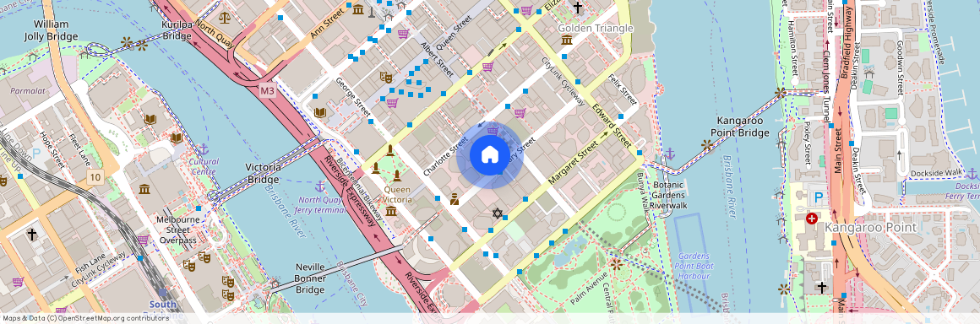The image size is (980, 324).
Task: Click the OpenStreetMap attribution text
Action: coord(85,318)
